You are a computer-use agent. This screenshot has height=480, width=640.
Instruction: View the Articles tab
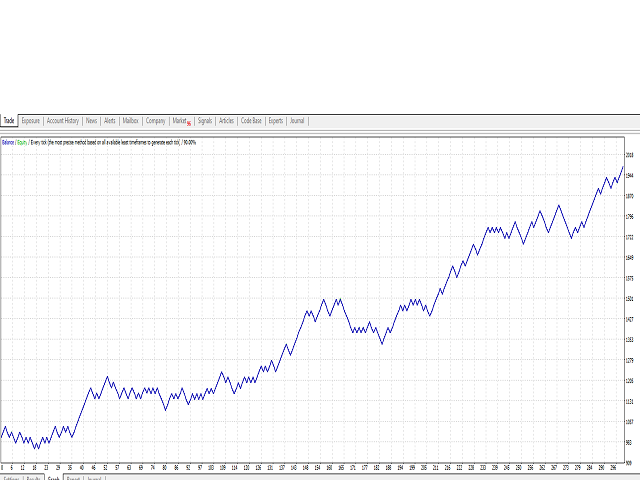227,120
